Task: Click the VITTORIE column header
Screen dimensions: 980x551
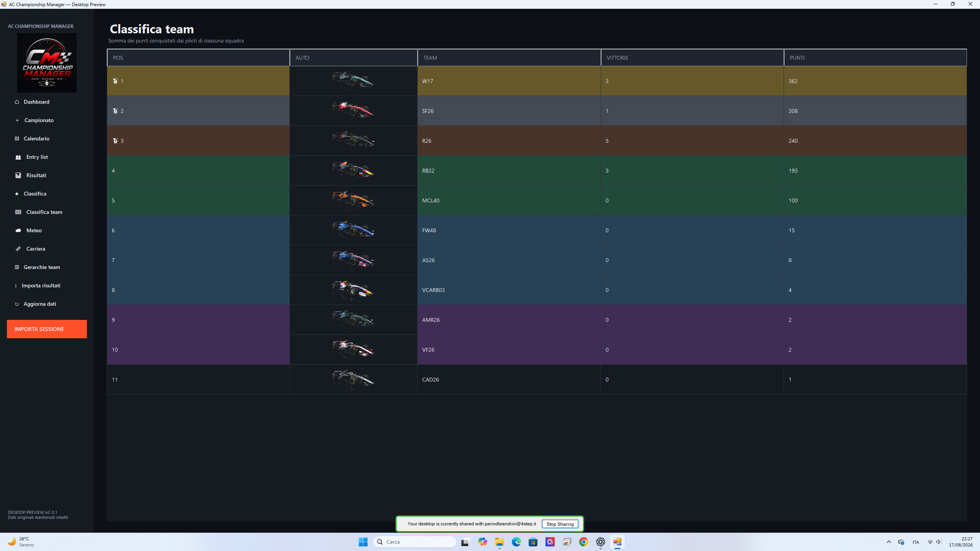Action: coord(692,58)
